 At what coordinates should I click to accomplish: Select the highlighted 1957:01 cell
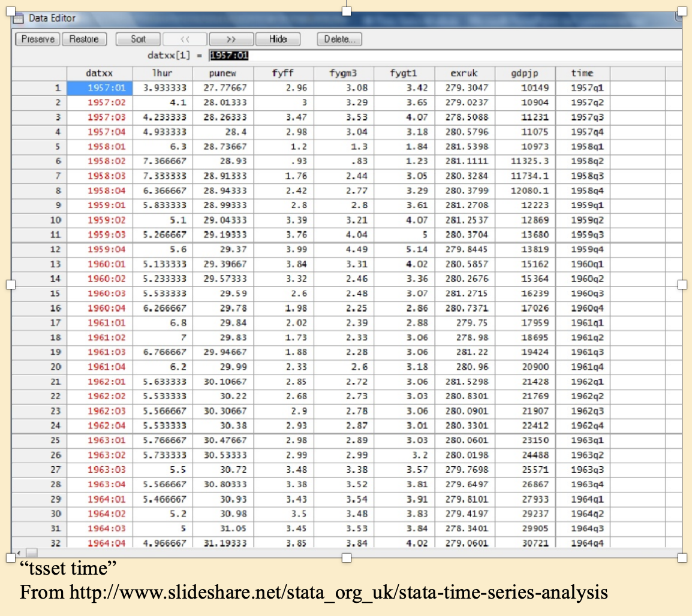(100, 88)
